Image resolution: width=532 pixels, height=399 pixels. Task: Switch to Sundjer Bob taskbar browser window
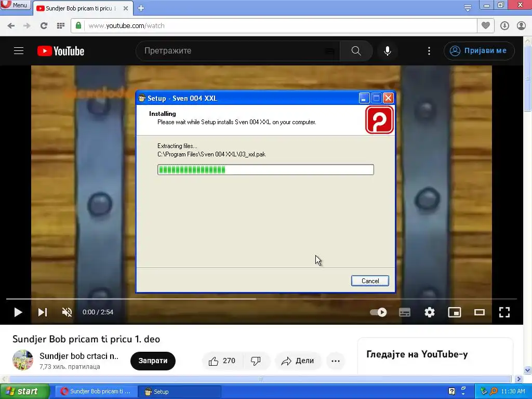pos(96,392)
